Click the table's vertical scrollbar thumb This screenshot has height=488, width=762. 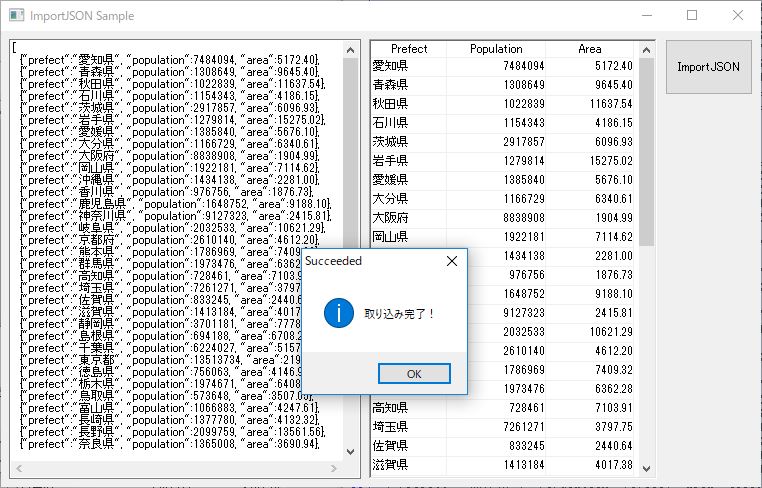pos(646,150)
